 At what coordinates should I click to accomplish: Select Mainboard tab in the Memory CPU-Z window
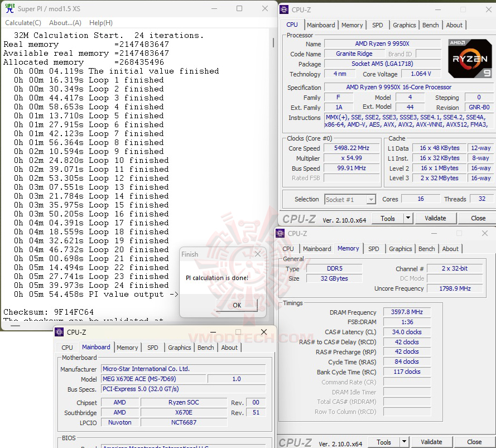[x=317, y=249]
